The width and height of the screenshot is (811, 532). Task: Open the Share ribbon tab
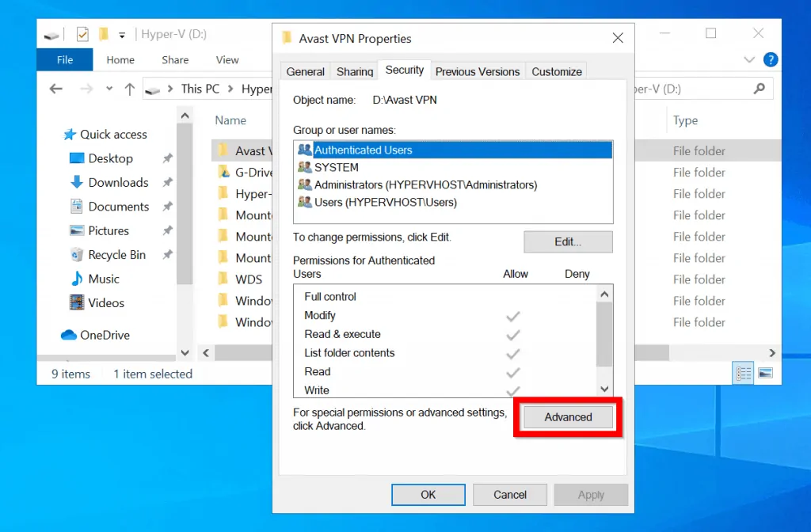174,59
